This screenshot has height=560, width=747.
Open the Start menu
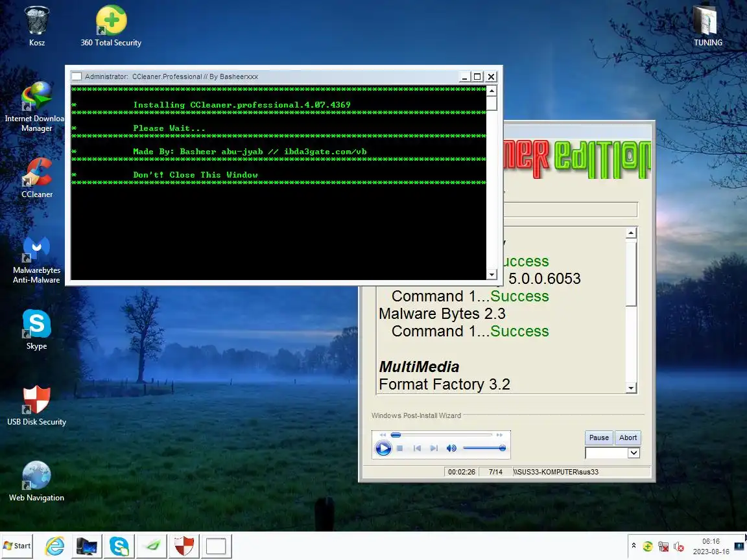(x=17, y=546)
